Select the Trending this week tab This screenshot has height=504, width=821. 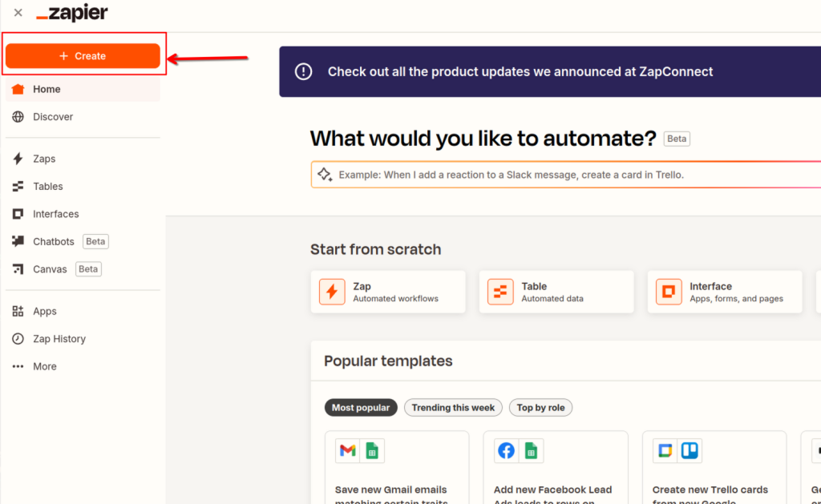click(453, 408)
